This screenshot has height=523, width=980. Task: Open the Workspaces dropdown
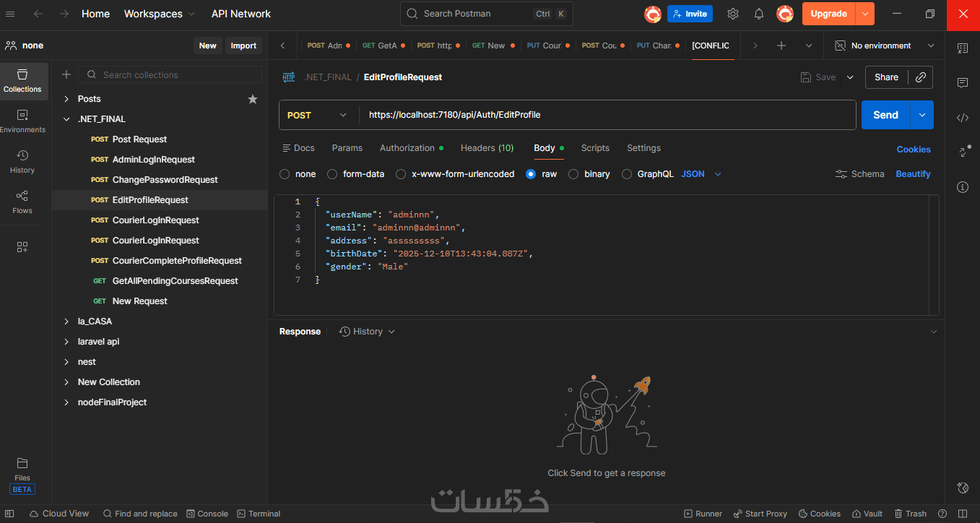coord(160,14)
